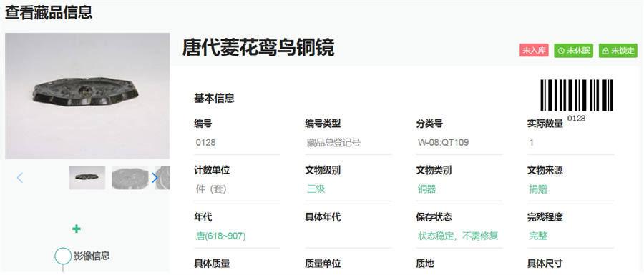644x275 pixels.
Task: Open the main bronze mirror photo
Action: click(x=87, y=96)
